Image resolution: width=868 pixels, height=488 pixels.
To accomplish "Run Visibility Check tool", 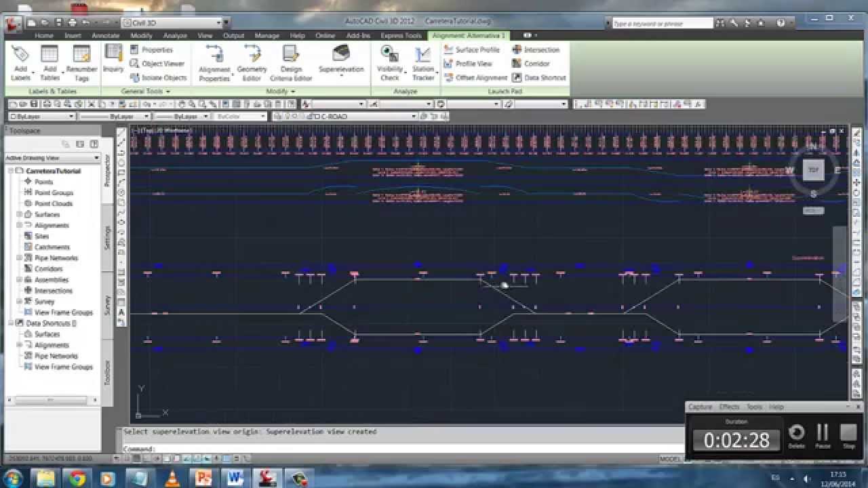I will pyautogui.click(x=389, y=64).
